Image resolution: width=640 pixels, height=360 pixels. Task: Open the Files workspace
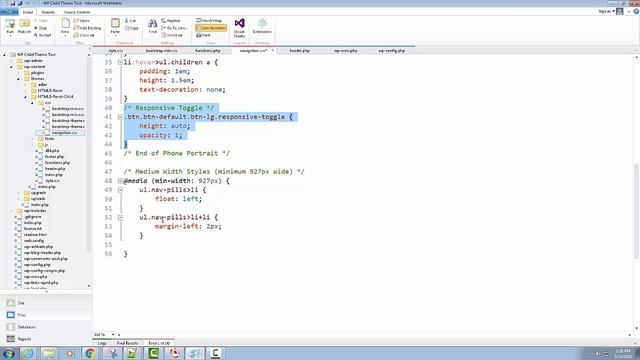click(46, 315)
